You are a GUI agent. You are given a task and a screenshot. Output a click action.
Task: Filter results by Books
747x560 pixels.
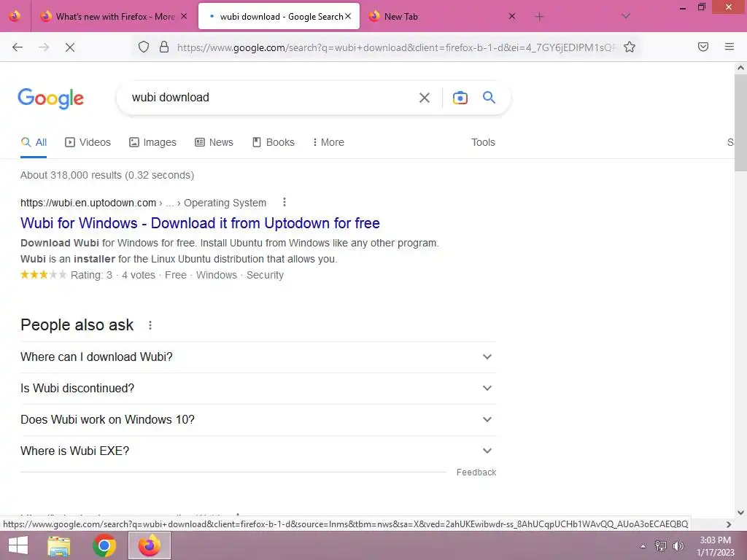(x=273, y=142)
